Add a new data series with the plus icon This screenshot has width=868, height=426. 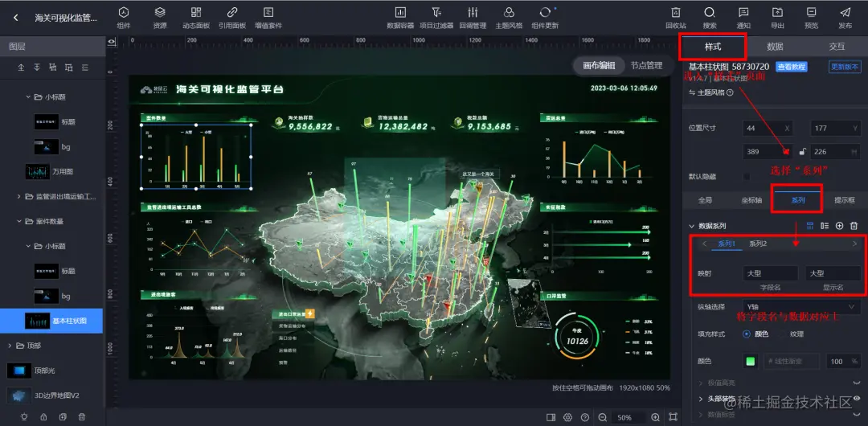pos(839,226)
